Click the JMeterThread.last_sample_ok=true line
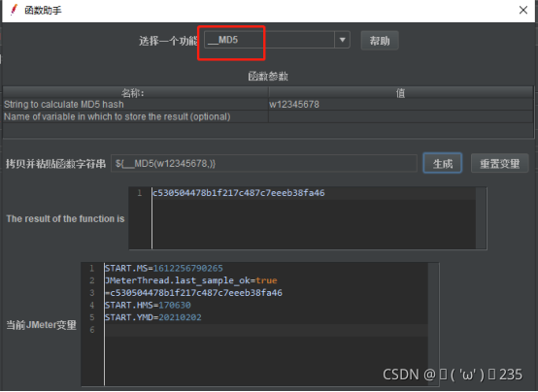 point(190,280)
